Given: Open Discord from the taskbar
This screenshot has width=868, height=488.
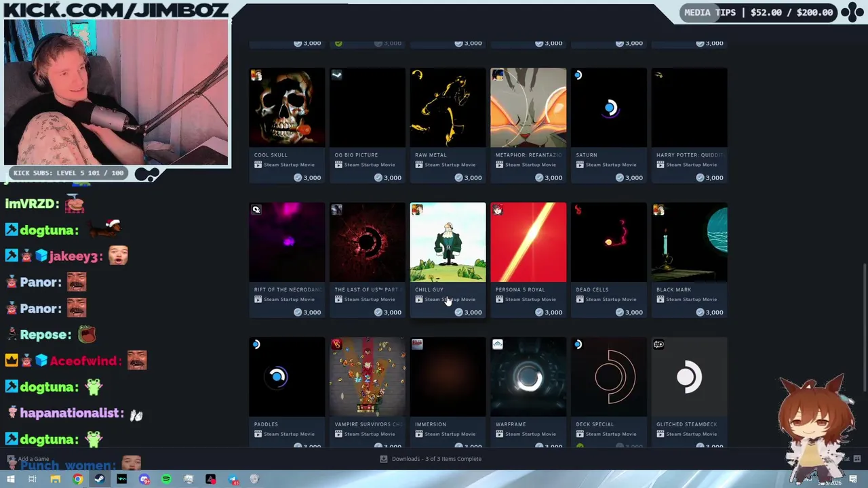Looking at the screenshot, I should coord(144,479).
